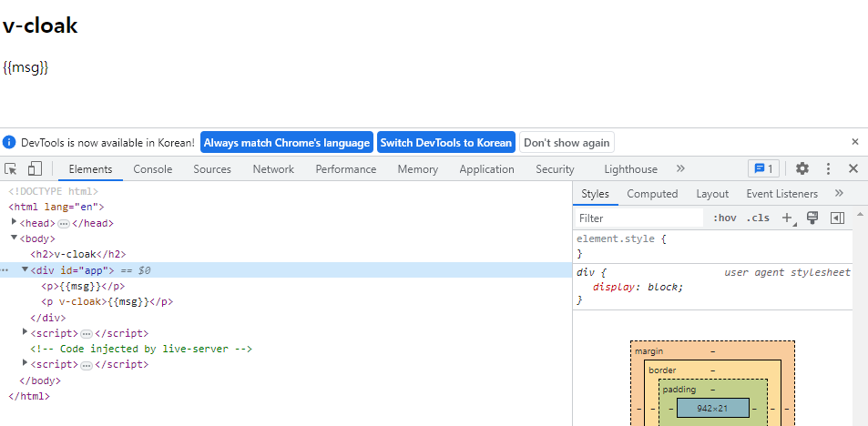Activate the inspect element picker icon

tap(11, 168)
